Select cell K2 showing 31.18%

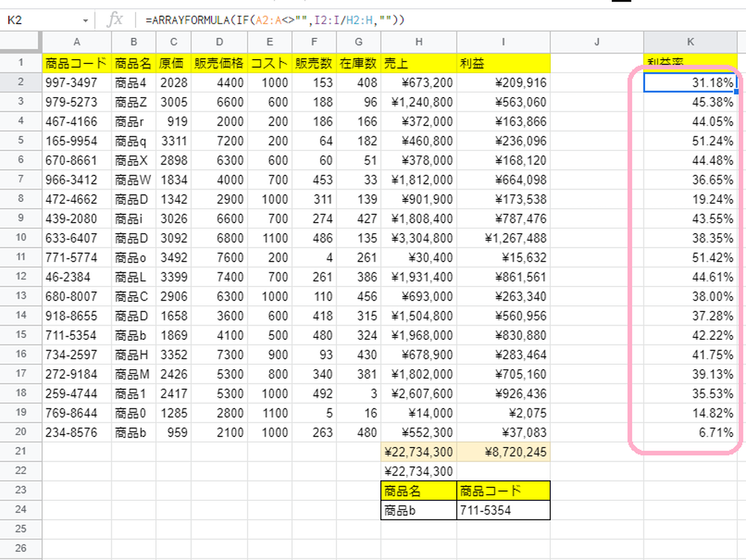pyautogui.click(x=691, y=83)
